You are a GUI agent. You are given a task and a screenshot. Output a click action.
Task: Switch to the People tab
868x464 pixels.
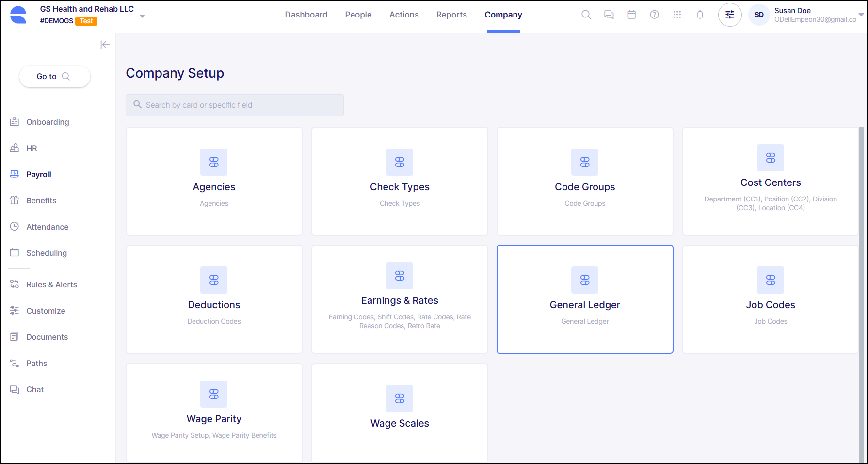click(x=358, y=15)
